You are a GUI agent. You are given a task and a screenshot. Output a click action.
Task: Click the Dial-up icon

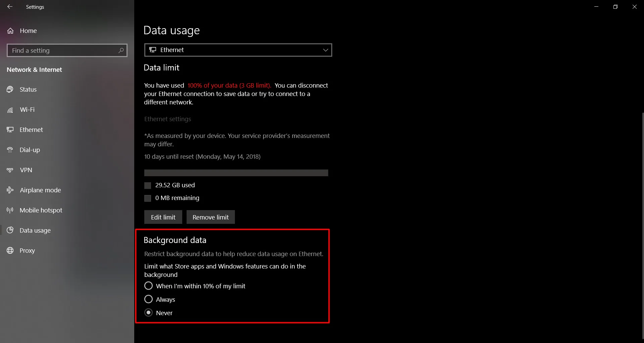[x=10, y=150]
